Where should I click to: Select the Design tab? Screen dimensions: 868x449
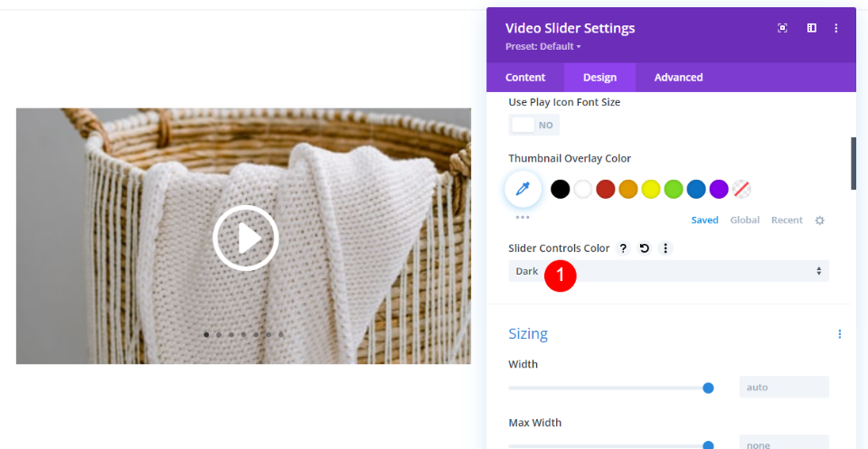599,78
